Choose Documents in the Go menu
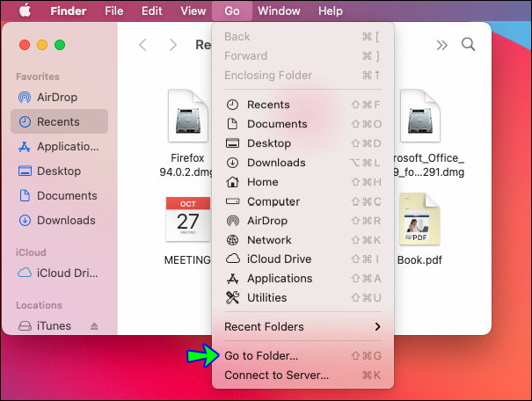 coord(303,124)
